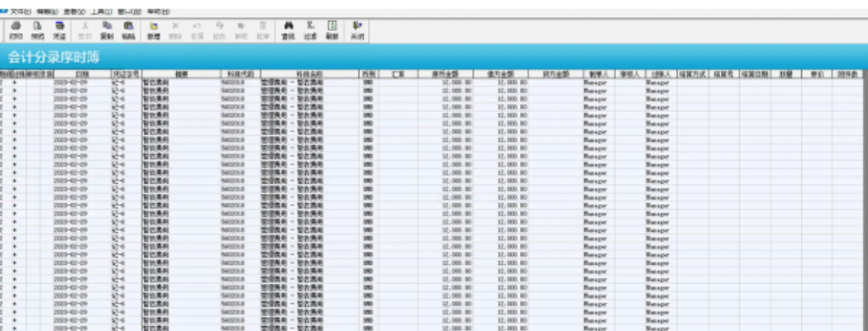
Task: Add a new entry with 新增 icon
Action: tap(153, 30)
